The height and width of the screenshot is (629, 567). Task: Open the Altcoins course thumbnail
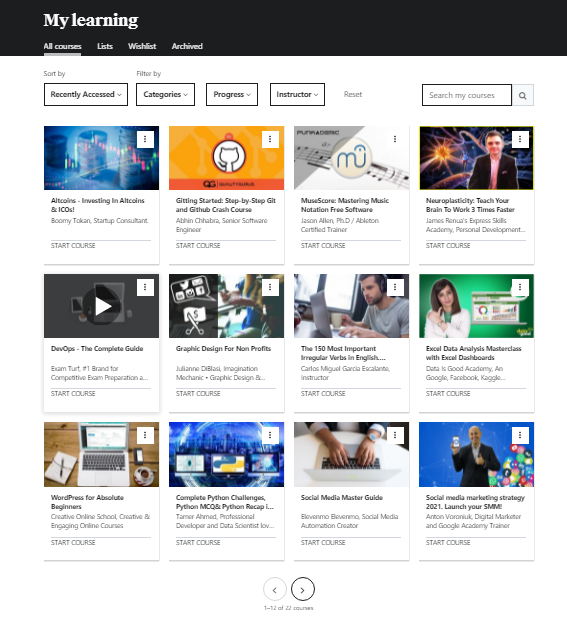102,158
